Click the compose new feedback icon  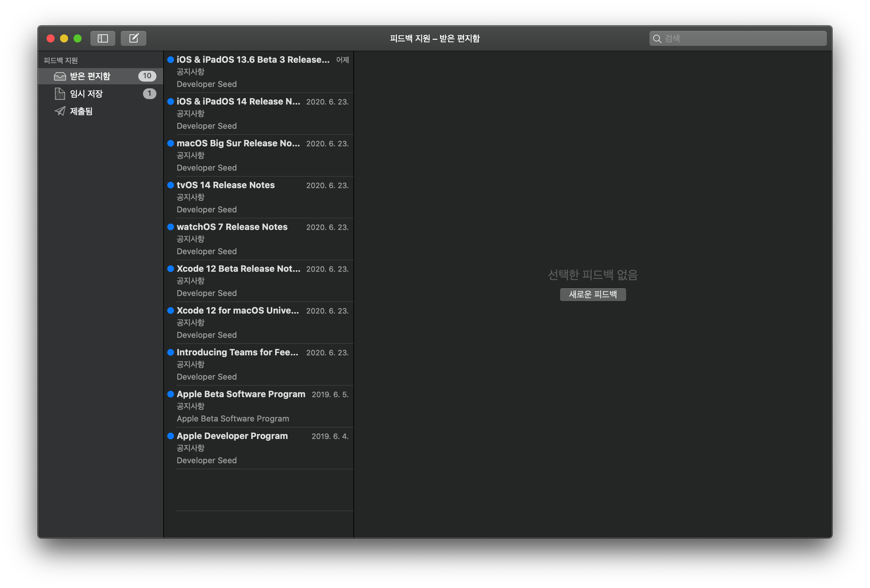pyautogui.click(x=134, y=38)
